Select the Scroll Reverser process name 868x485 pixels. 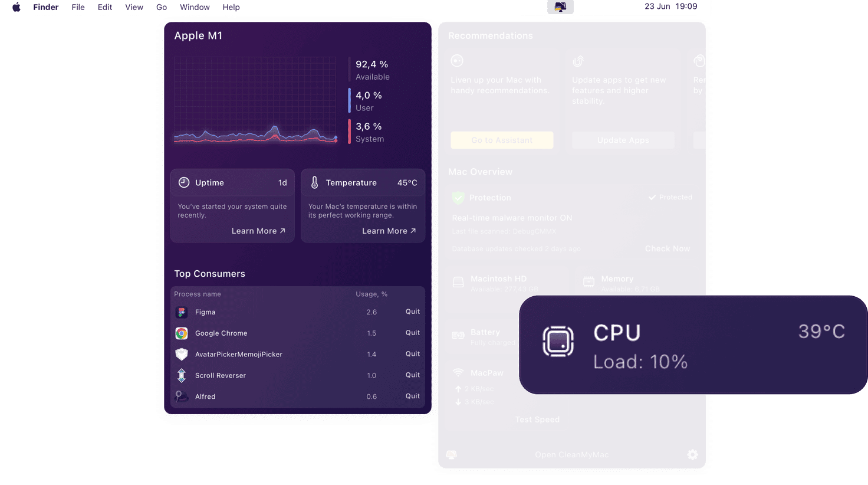click(x=221, y=376)
